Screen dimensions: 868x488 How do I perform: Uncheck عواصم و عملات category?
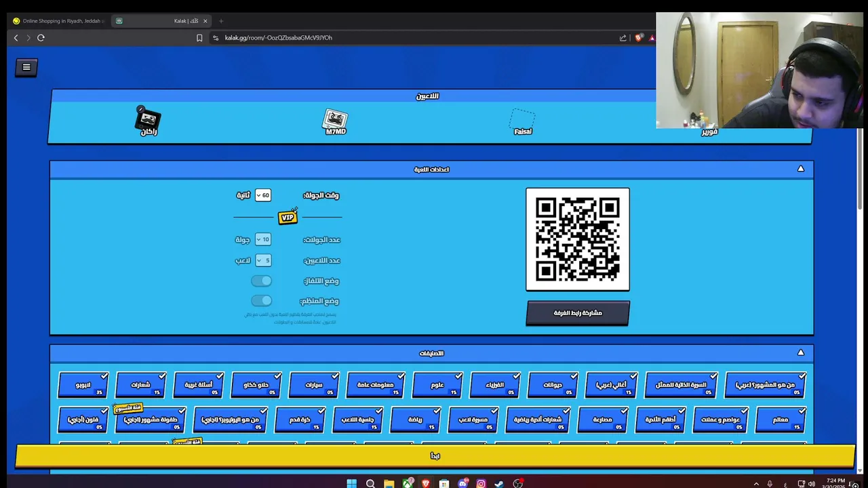coord(721,420)
